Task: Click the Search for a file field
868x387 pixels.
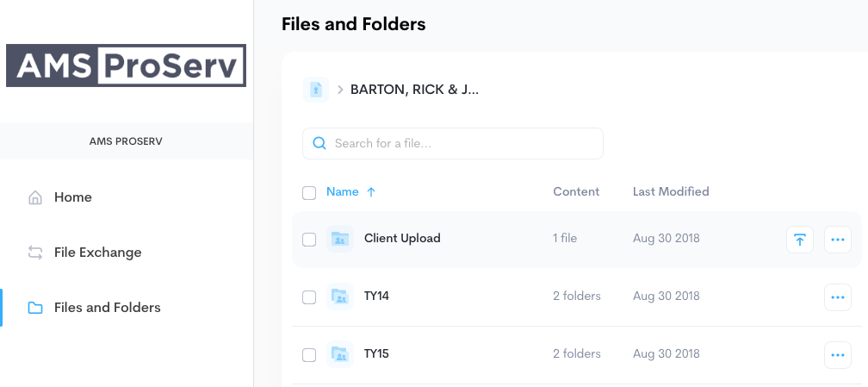Action: click(453, 144)
